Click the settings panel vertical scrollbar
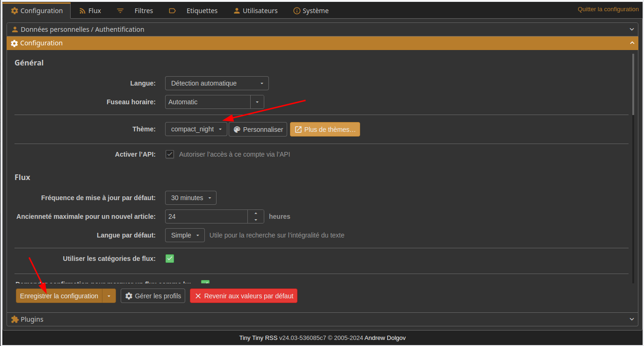644x346 pixels. click(x=633, y=84)
